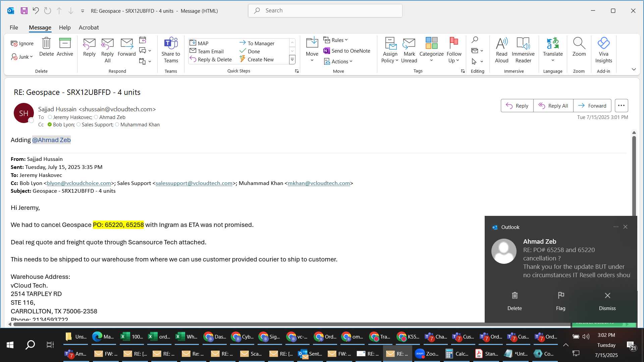Viewport: 644px width, 362px height.
Task: Dismiss the Outlook notification toast
Action: tap(607, 301)
